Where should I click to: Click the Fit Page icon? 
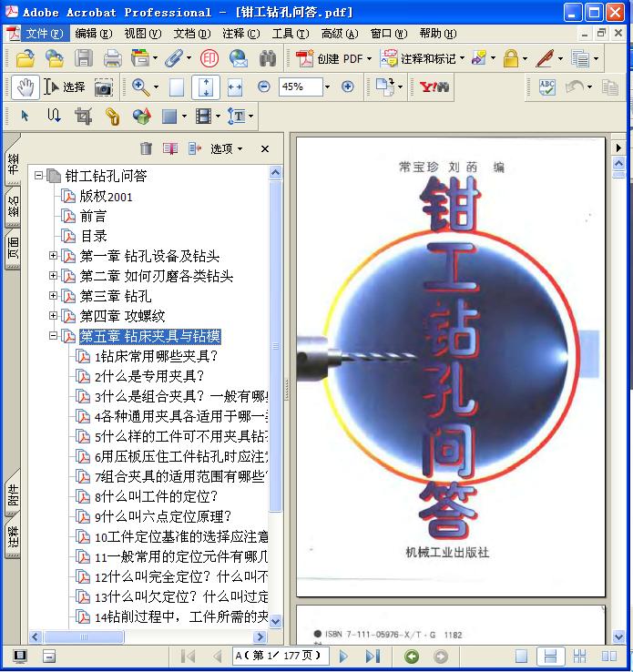click(x=206, y=87)
